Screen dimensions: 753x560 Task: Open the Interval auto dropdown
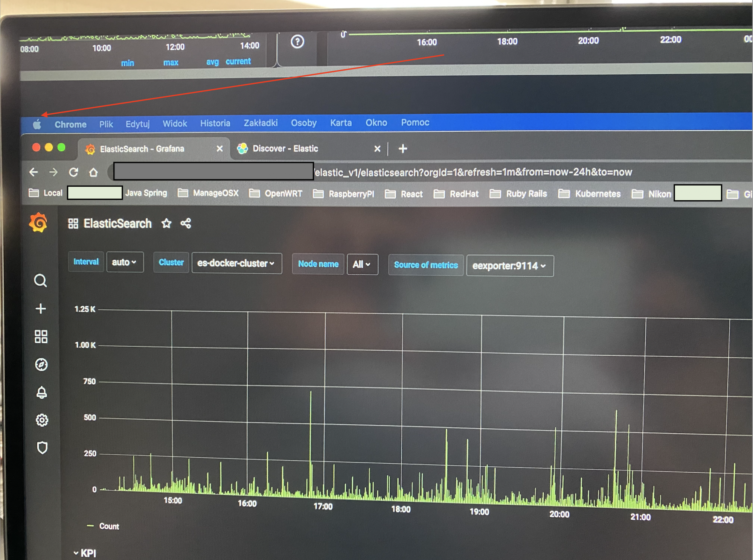point(125,262)
